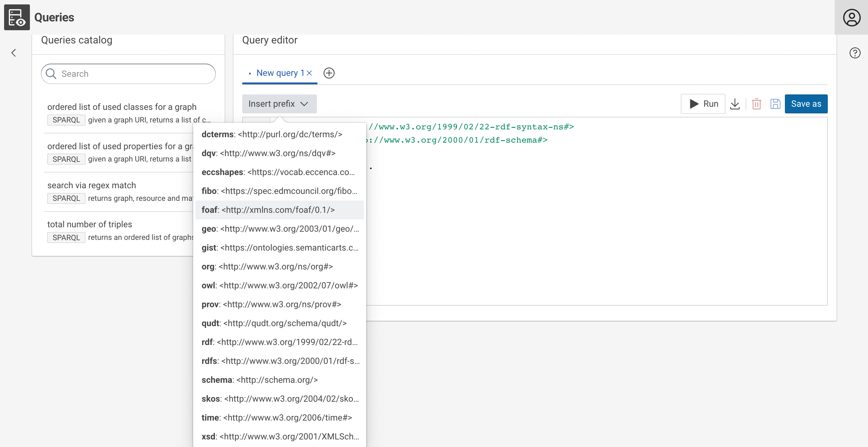This screenshot has height=447, width=868.
Task: Select the owl prefix from the list
Action: 279,285
